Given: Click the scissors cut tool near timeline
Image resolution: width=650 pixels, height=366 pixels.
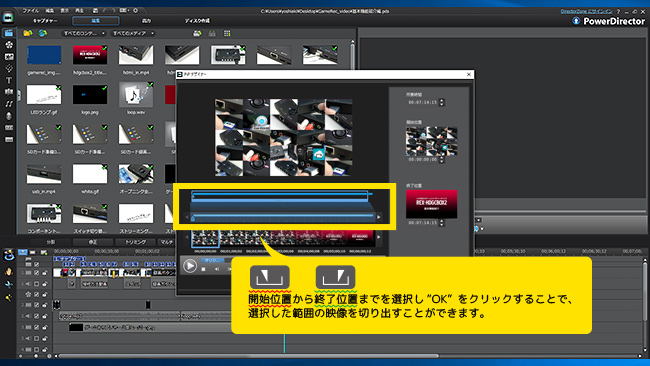Looking at the screenshot, I should (9, 284).
